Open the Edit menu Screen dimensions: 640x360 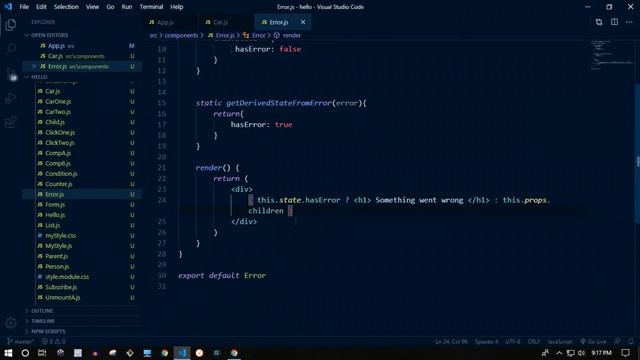[x=41, y=7]
